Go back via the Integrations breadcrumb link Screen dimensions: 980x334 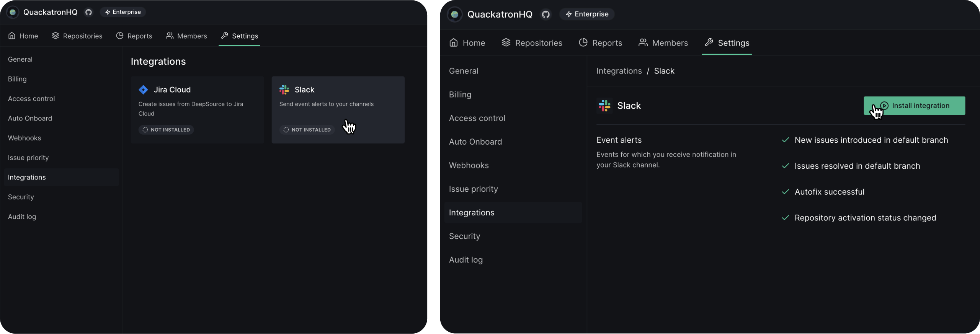tap(619, 71)
